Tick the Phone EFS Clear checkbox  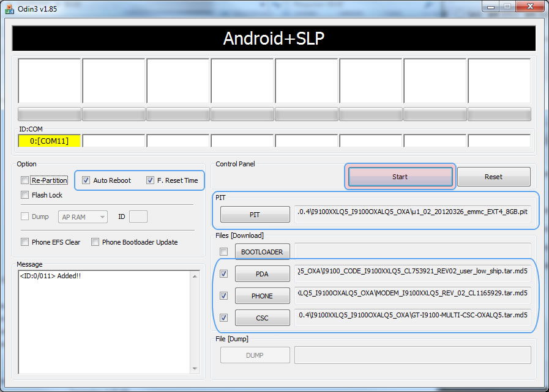tap(25, 242)
